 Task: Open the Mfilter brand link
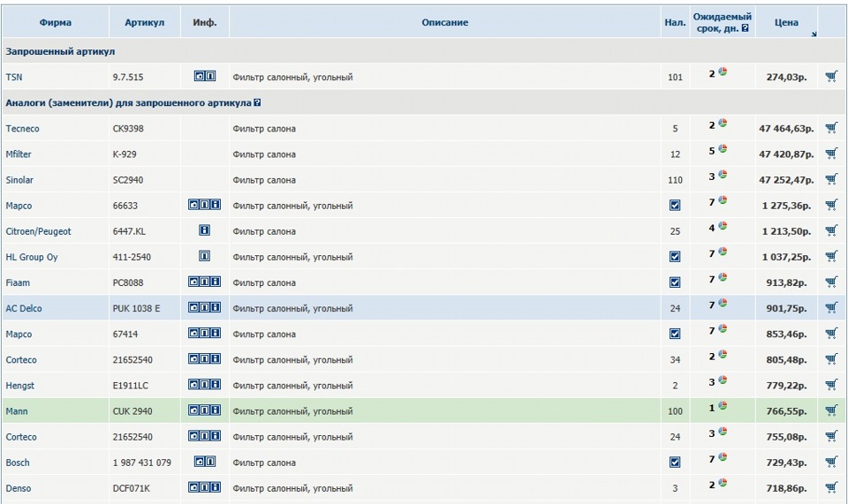pos(19,154)
